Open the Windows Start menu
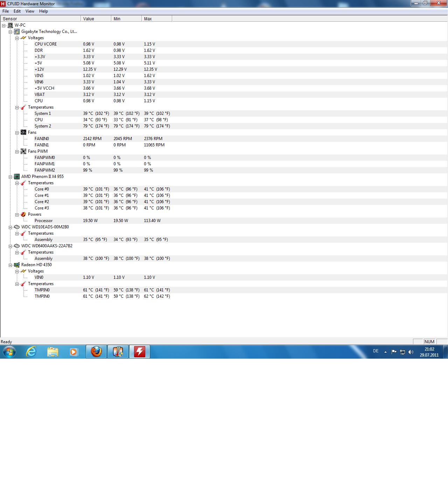The image size is (448, 490). 9,352
